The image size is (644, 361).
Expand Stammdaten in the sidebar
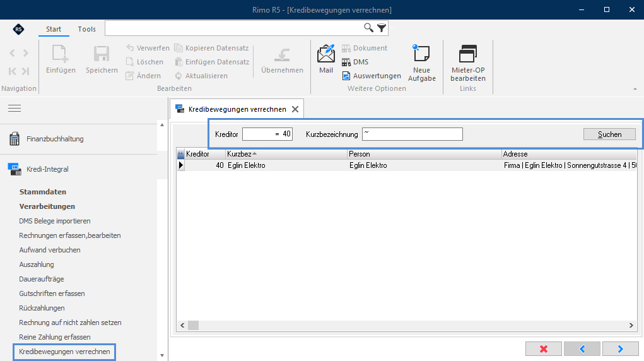click(x=43, y=192)
